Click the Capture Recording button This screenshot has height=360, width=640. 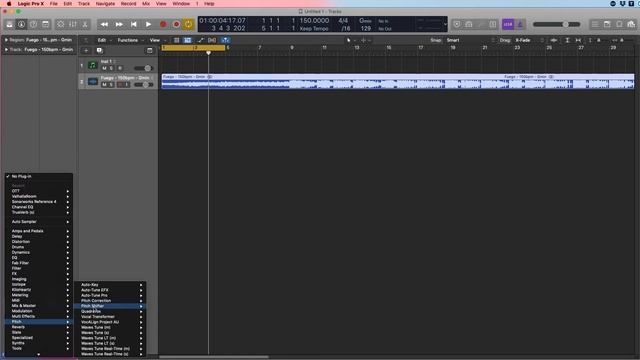(x=176, y=24)
